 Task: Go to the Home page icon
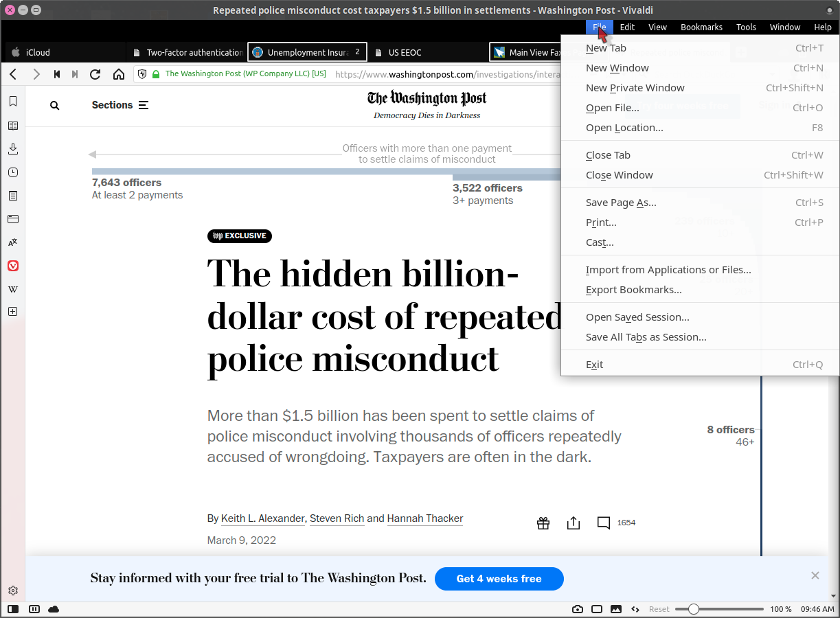(119, 74)
